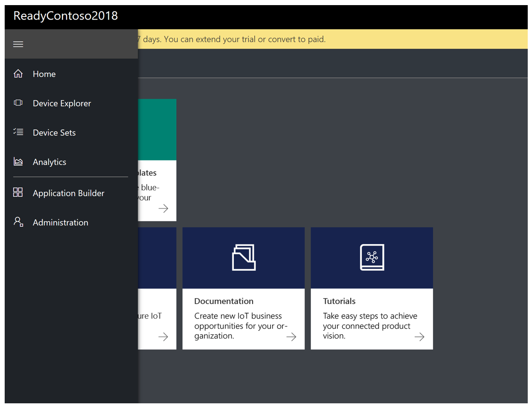The image size is (532, 408).
Task: Navigate to Device Explorer
Action: click(x=71, y=103)
